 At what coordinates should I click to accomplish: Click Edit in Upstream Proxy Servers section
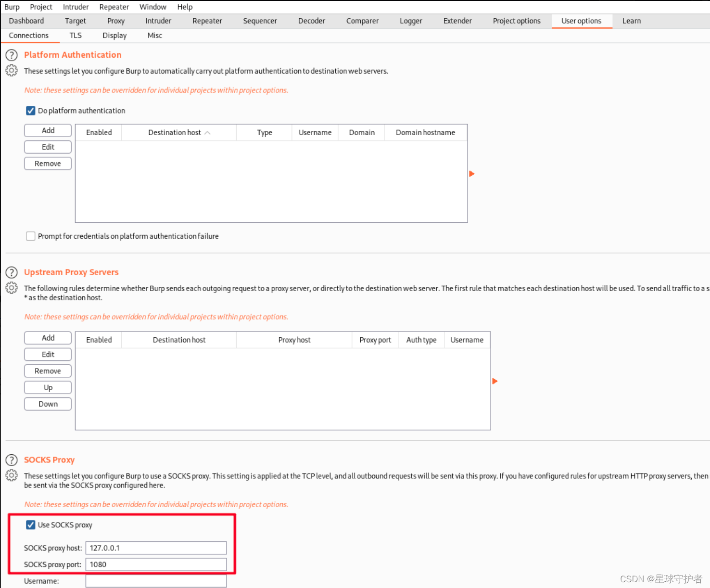point(48,355)
